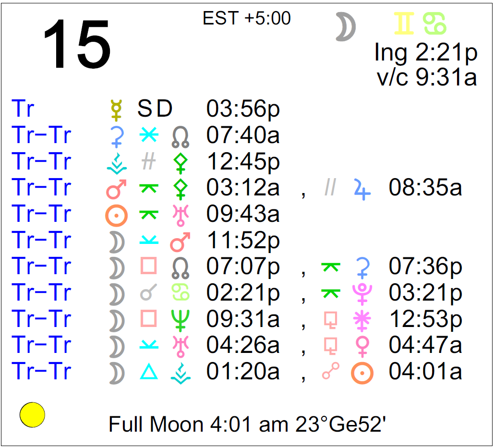
Task: Select the SD station direct label
Action: (x=155, y=110)
